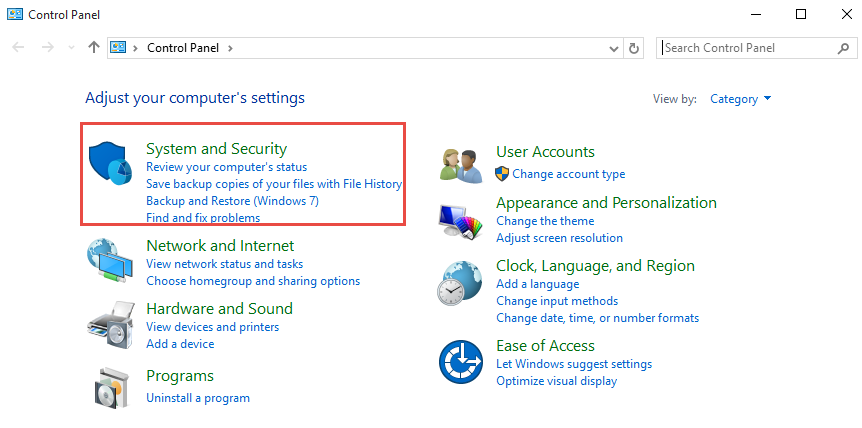Image resolution: width=862 pixels, height=428 pixels.
Task: Open Backup and Restore (Windows 7)
Action: tap(233, 201)
